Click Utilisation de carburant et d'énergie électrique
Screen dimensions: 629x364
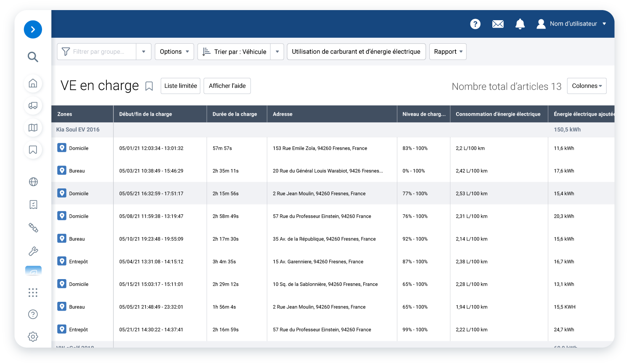point(356,52)
